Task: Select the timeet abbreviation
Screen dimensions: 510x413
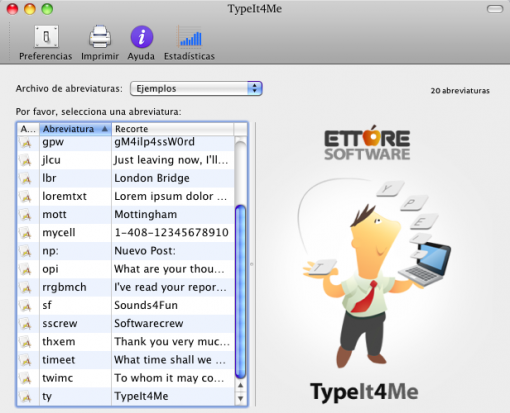Action: pos(59,360)
